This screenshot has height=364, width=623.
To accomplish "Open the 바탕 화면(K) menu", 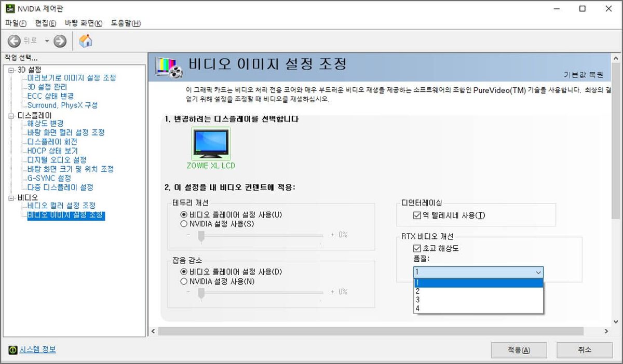I will [84, 23].
